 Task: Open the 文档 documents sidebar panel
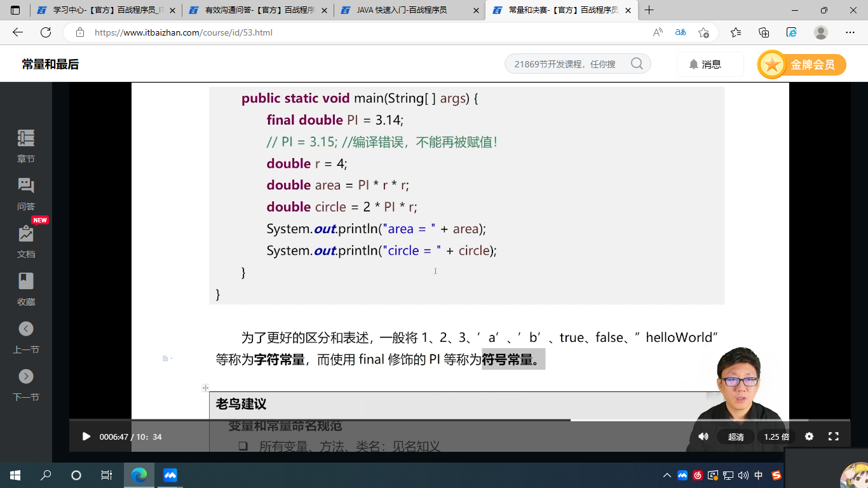[26, 241]
